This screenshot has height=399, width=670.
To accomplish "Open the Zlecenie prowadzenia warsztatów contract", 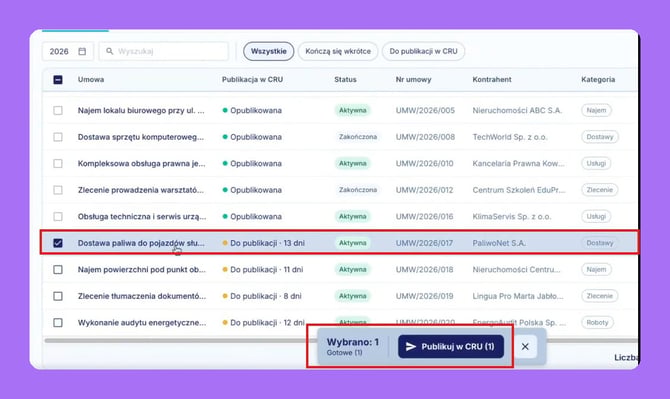I will pyautogui.click(x=141, y=190).
